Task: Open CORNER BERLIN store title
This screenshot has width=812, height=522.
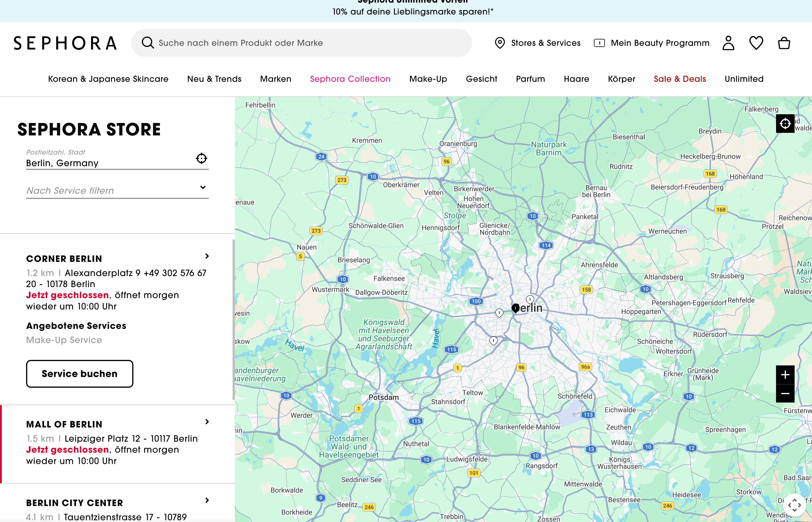Action: pyautogui.click(x=64, y=259)
